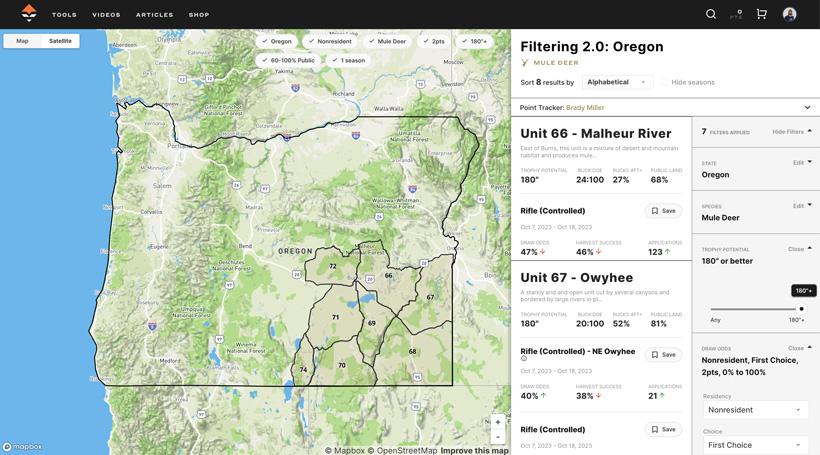Expand the Point Tracker chevron
Image resolution: width=820 pixels, height=455 pixels.
(807, 108)
